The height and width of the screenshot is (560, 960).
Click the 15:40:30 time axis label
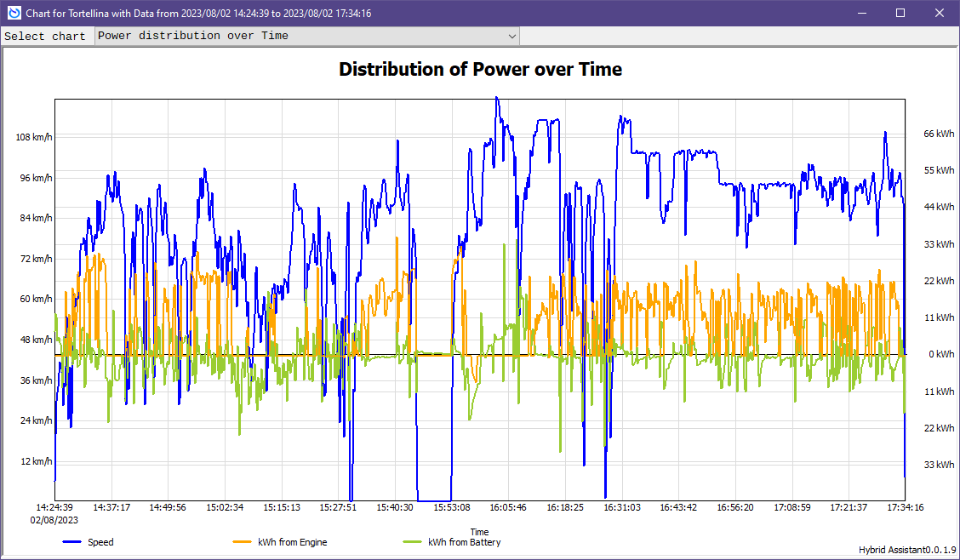click(x=395, y=507)
